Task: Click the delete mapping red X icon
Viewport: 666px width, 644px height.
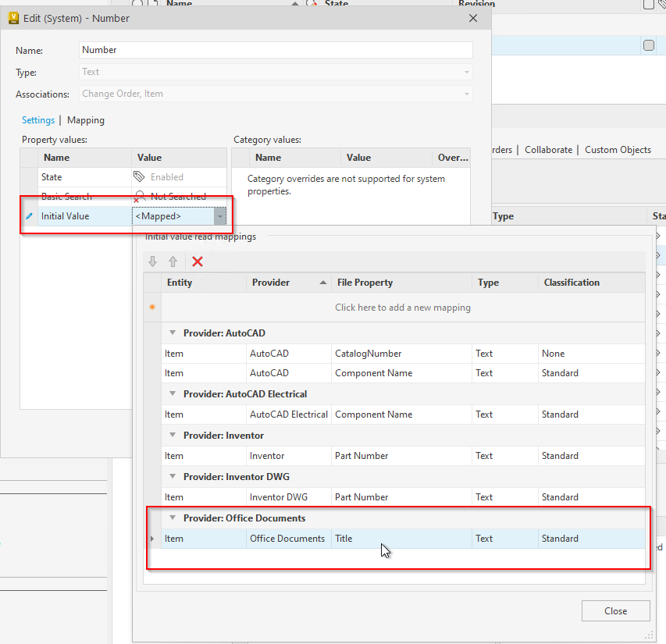Action: coord(198,262)
